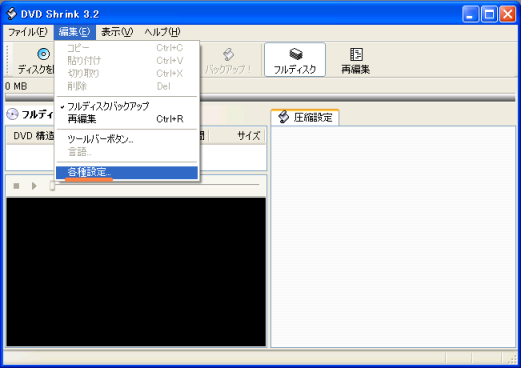
Task: Click the Open Disc toolbar icon
Action: click(x=43, y=54)
